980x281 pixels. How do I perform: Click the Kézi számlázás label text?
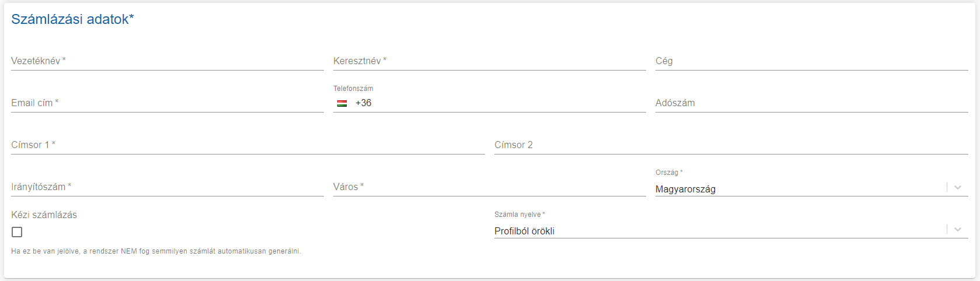(x=44, y=215)
